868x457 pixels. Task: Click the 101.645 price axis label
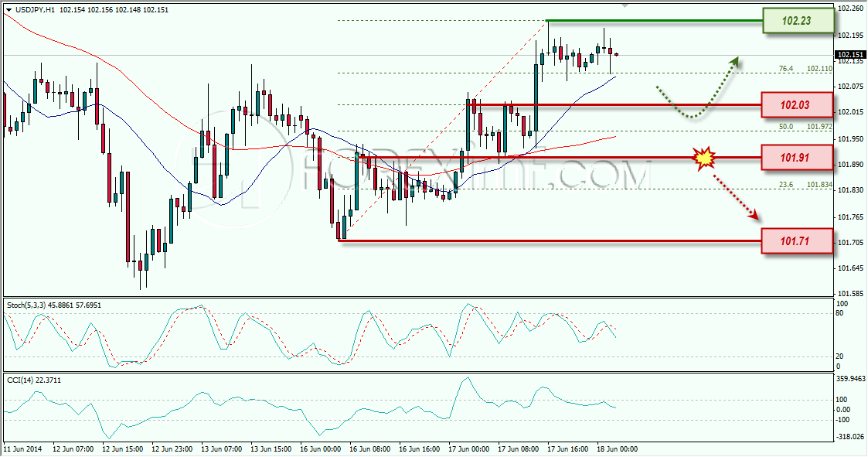click(850, 268)
